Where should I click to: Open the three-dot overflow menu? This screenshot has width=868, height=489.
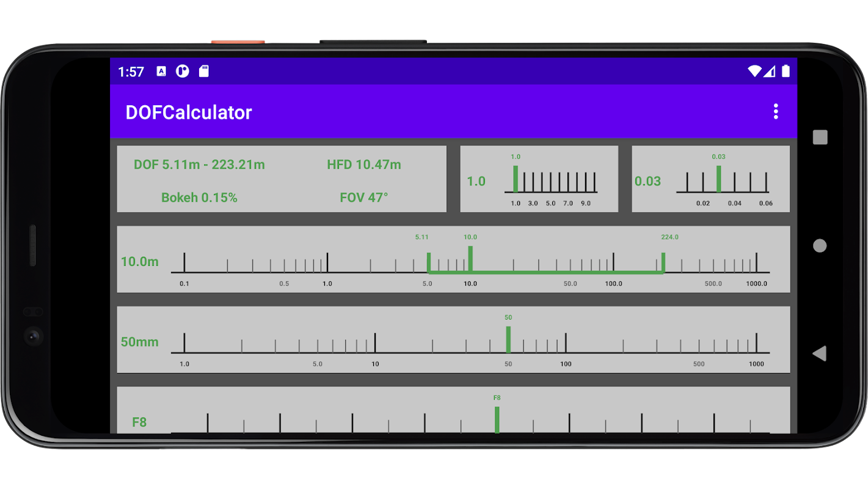click(776, 111)
